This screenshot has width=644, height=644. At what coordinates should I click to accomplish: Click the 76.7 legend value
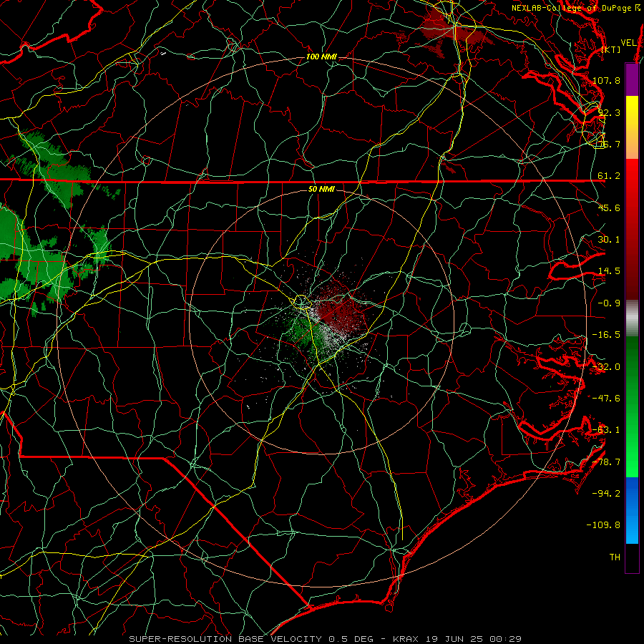pos(609,144)
